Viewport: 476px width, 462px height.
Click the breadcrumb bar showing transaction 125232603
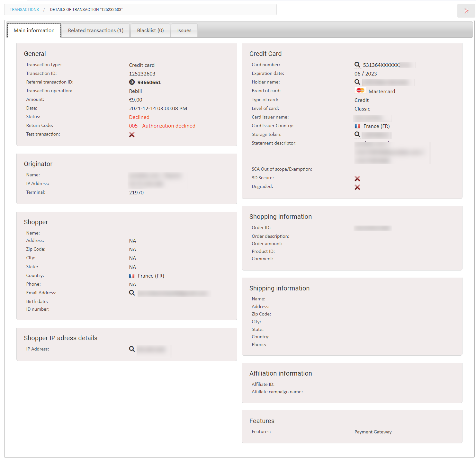tap(86, 9)
